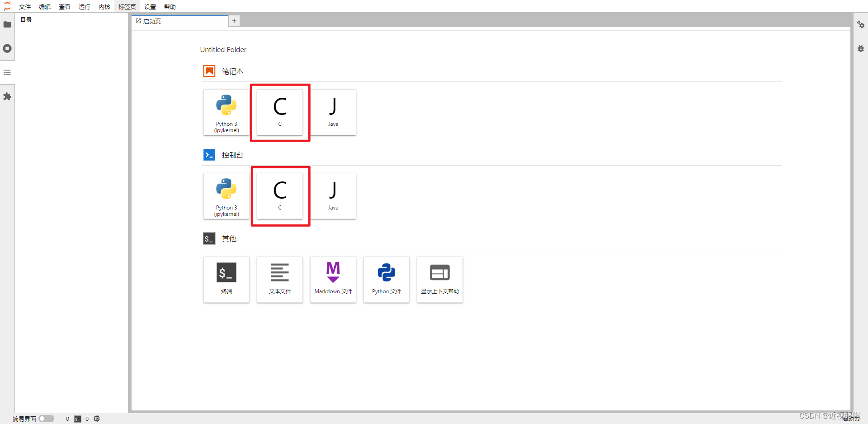Open the 帮助 menu

(x=170, y=7)
